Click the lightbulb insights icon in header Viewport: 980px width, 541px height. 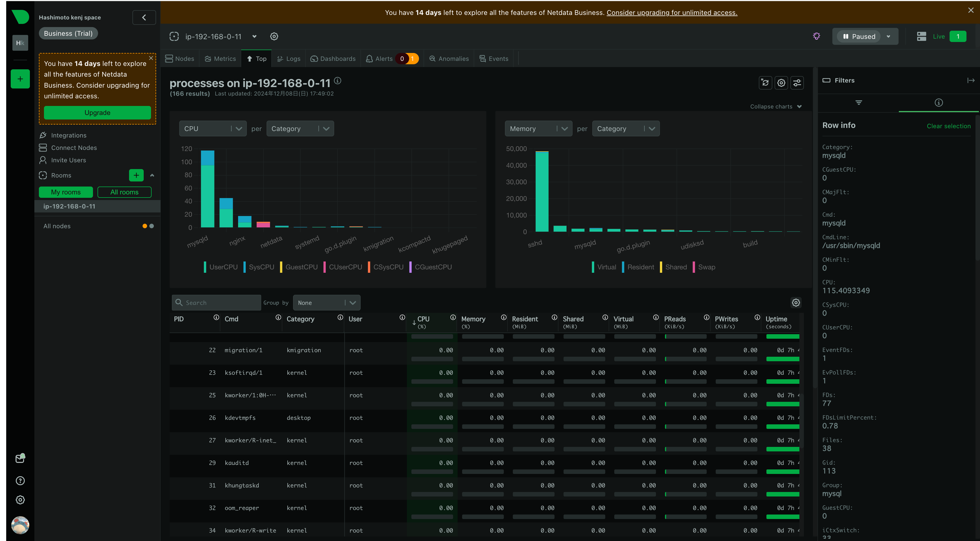[x=816, y=37]
